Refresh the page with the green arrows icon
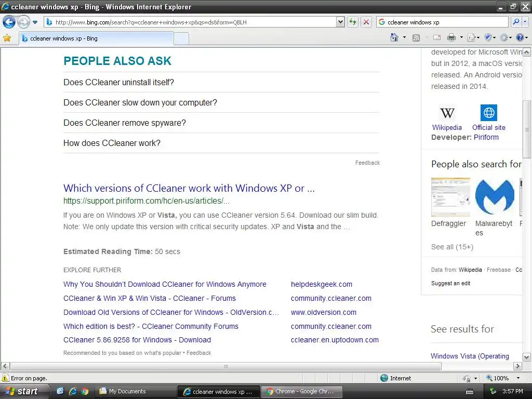The height and width of the screenshot is (399, 532). [x=353, y=22]
